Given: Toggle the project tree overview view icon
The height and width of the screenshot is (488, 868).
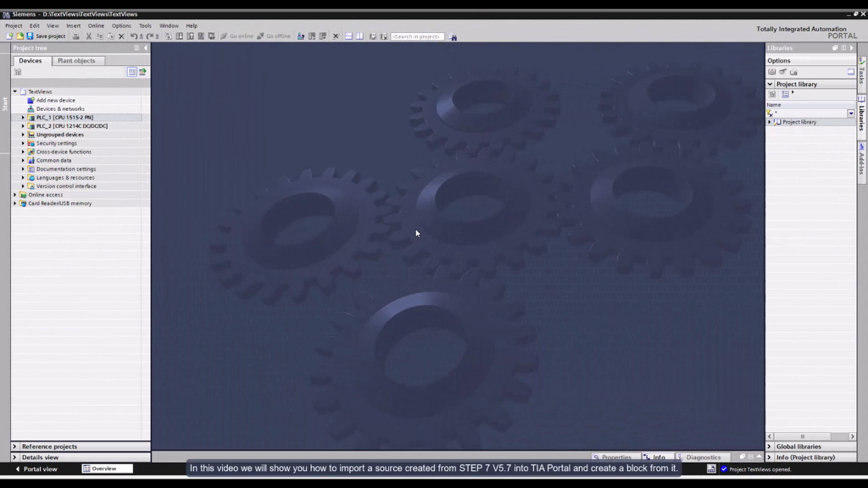Looking at the screenshot, I should coord(132,72).
